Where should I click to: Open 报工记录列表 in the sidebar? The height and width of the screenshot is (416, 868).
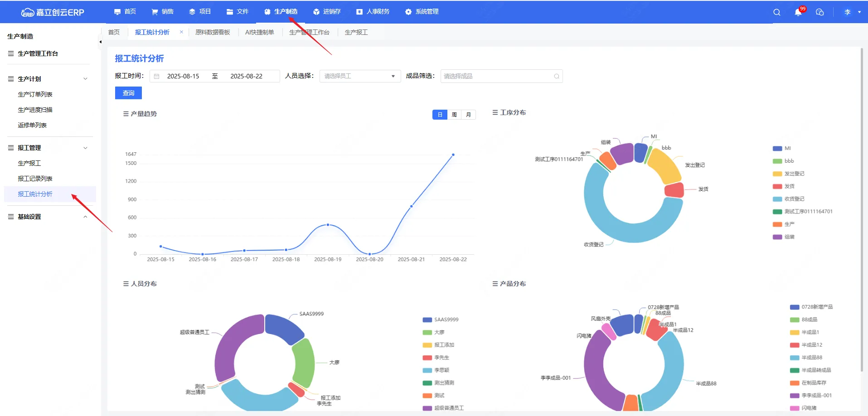(35, 179)
